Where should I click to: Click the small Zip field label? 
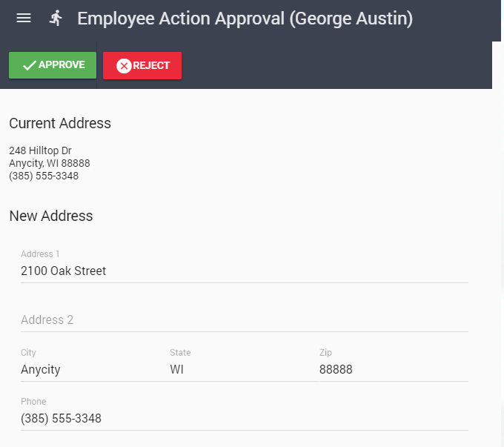tap(325, 353)
